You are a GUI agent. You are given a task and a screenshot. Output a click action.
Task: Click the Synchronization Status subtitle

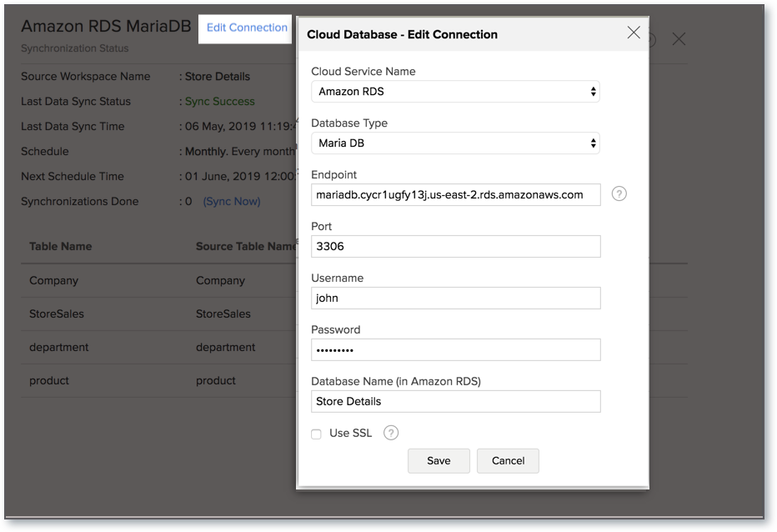75,48
